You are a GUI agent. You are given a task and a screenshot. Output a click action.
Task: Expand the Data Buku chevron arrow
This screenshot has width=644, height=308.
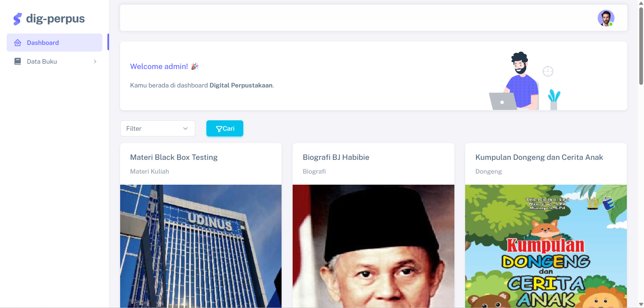(x=95, y=61)
